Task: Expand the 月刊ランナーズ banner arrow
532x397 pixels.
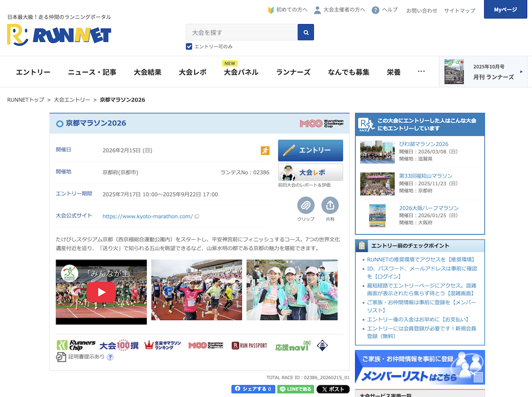Action: pyautogui.click(x=521, y=72)
